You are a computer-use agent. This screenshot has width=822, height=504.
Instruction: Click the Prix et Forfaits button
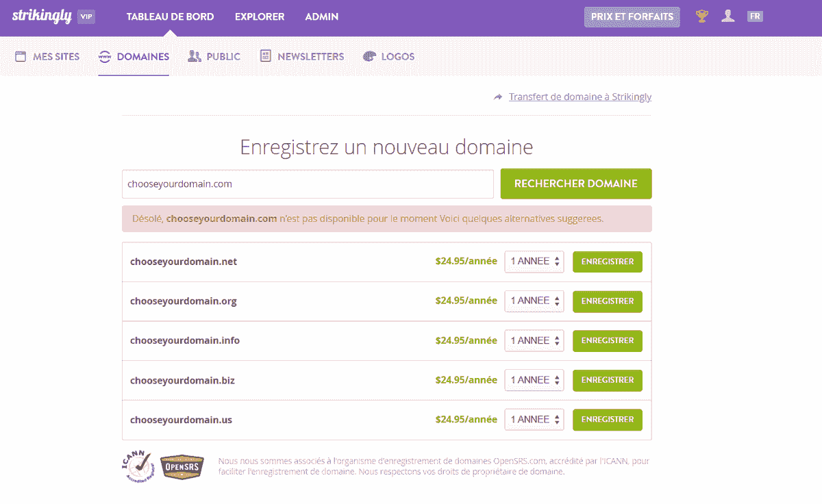click(x=632, y=17)
